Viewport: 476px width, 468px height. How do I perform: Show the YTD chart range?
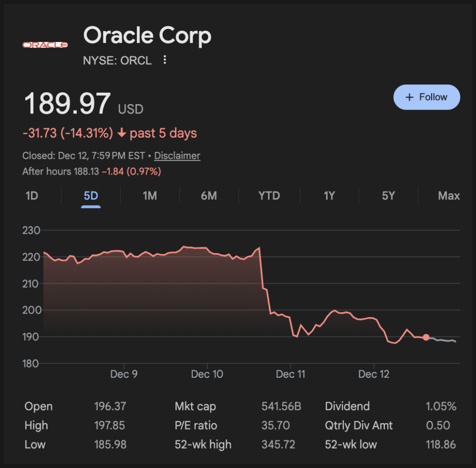(x=269, y=196)
